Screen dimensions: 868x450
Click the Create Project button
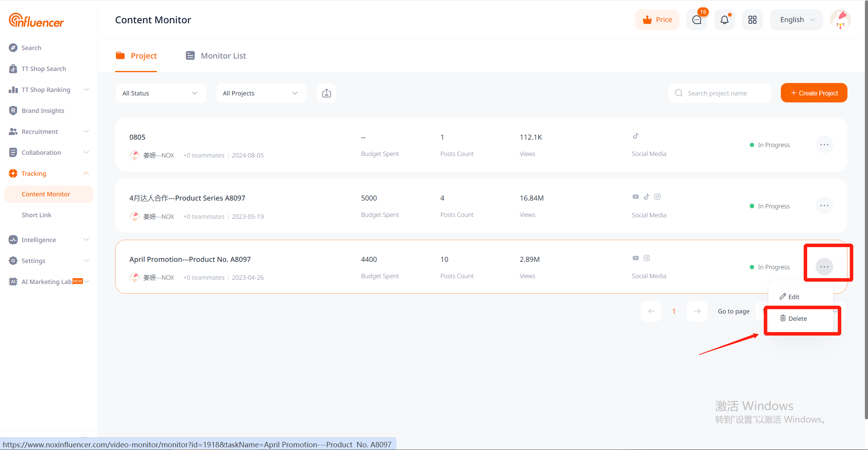(814, 93)
